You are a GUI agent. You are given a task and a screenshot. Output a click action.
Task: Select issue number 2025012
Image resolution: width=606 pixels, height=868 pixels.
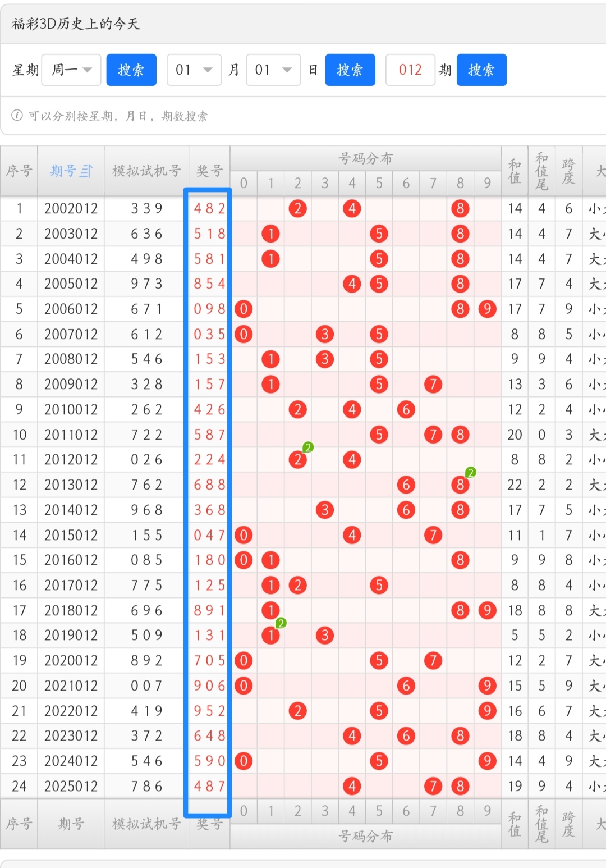tap(71, 786)
